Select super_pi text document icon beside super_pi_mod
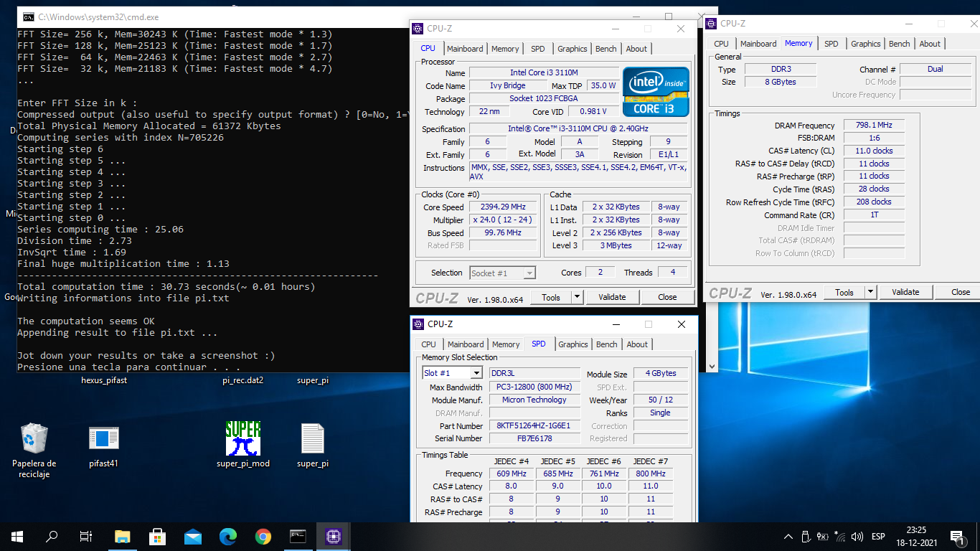This screenshot has width=980, height=551. (x=313, y=445)
